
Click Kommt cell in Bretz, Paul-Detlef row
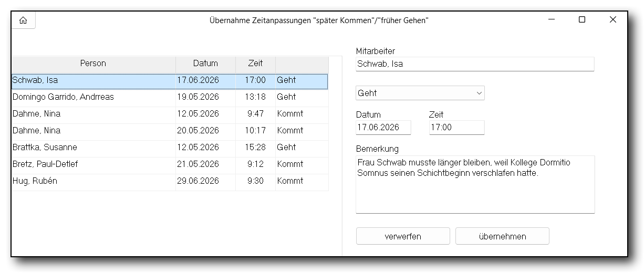click(x=302, y=164)
